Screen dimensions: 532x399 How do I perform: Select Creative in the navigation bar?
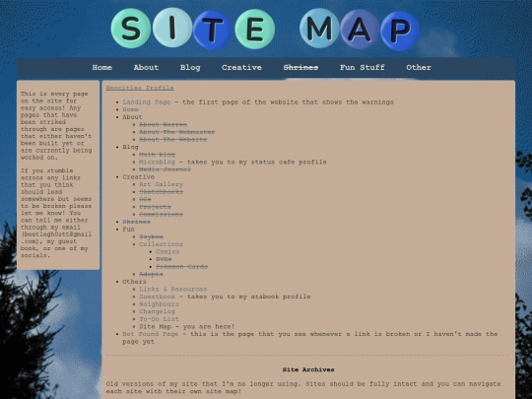(241, 68)
